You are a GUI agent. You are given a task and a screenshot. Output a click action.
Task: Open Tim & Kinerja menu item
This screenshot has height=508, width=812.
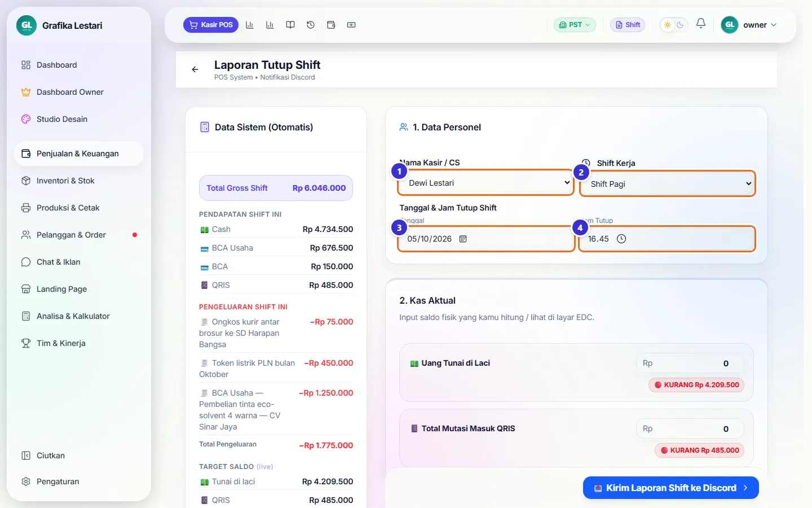(79, 343)
